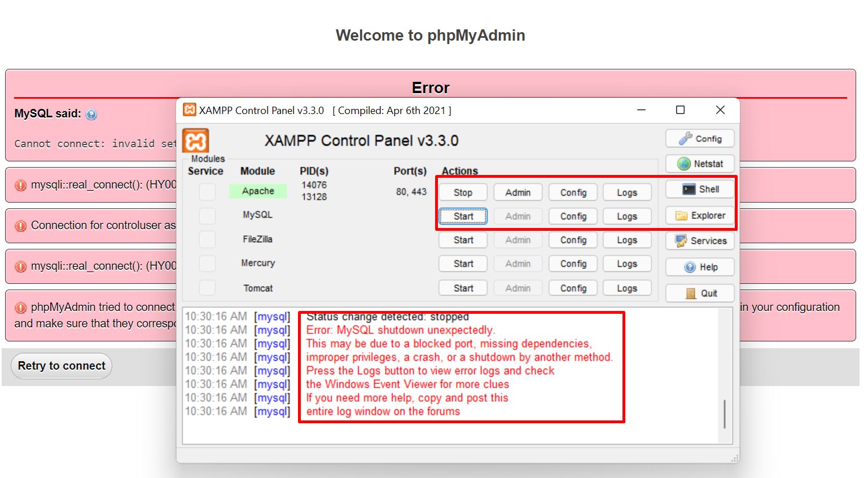Click the 'Welcome to phpMyAdmin' heading
868x478 pixels.
[431, 35]
